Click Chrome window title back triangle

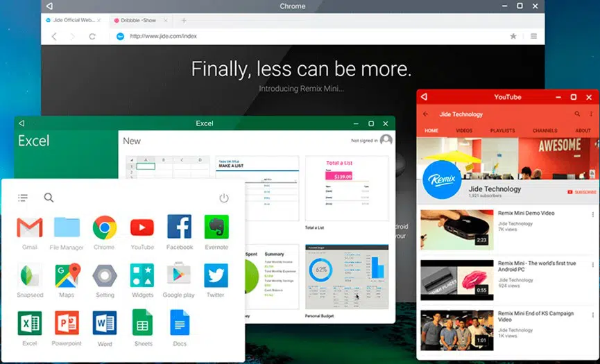pos(49,6)
